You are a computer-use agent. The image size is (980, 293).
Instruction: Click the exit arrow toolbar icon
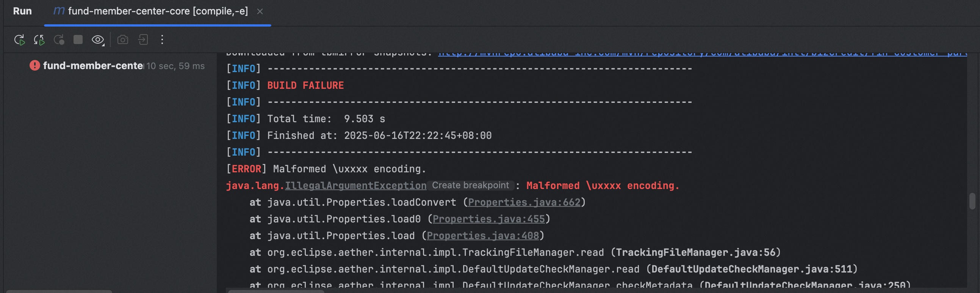(143, 39)
